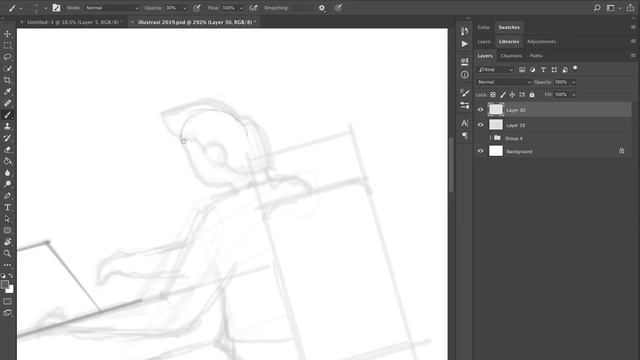This screenshot has height=360, width=640.
Task: Open the History panel icon
Action: click(464, 31)
